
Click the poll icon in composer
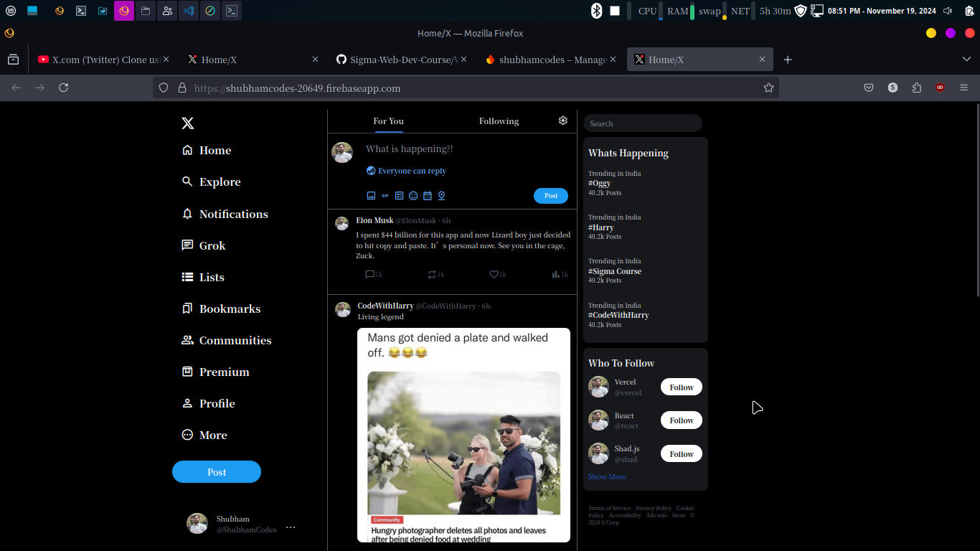400,196
